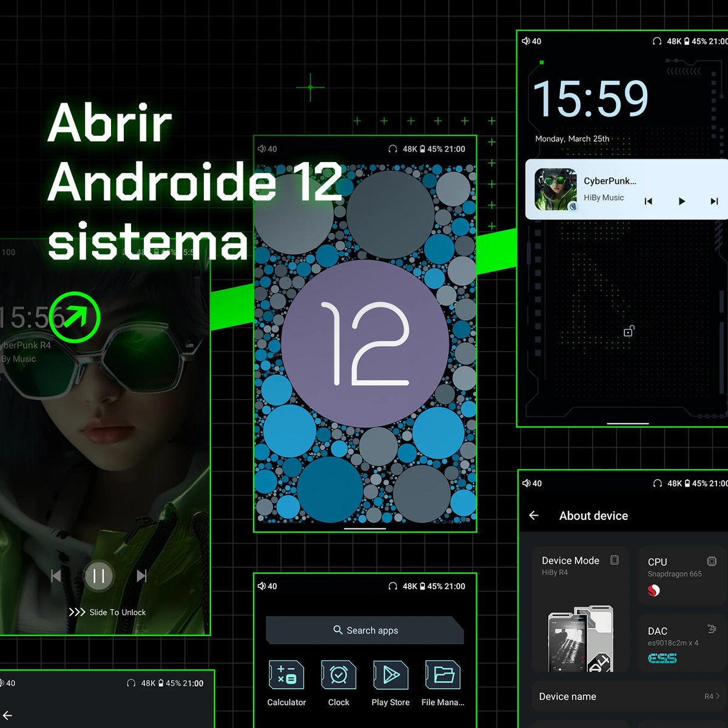This screenshot has height=728, width=728.
Task: Click the 15:59 clock on the lock screen
Action: [591, 98]
